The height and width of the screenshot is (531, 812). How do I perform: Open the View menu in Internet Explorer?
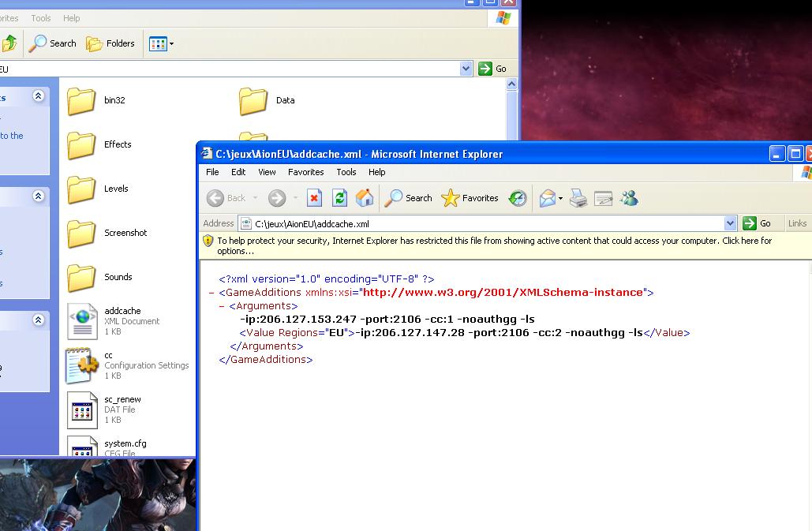pyautogui.click(x=267, y=172)
